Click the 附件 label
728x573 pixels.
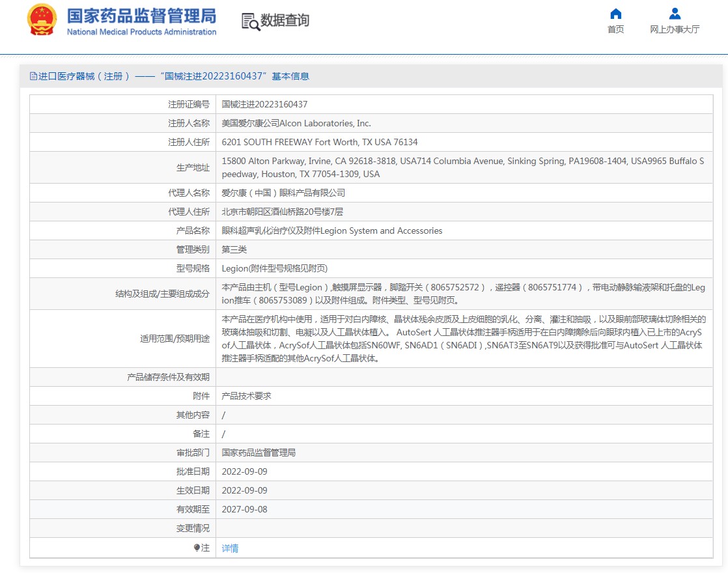click(201, 396)
